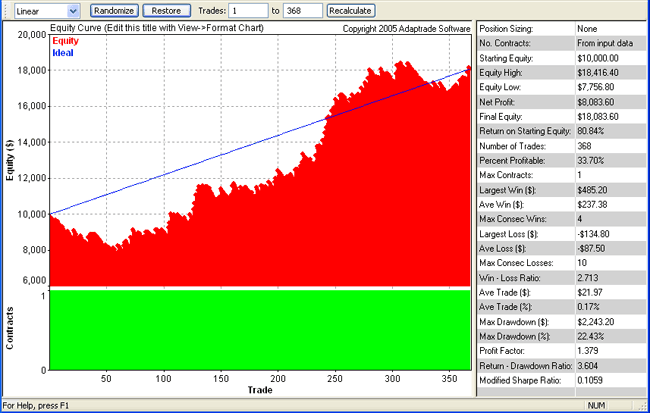Select Net Profit value $8,083.60
Screen dimensions: 650x413
pyautogui.click(x=595, y=102)
